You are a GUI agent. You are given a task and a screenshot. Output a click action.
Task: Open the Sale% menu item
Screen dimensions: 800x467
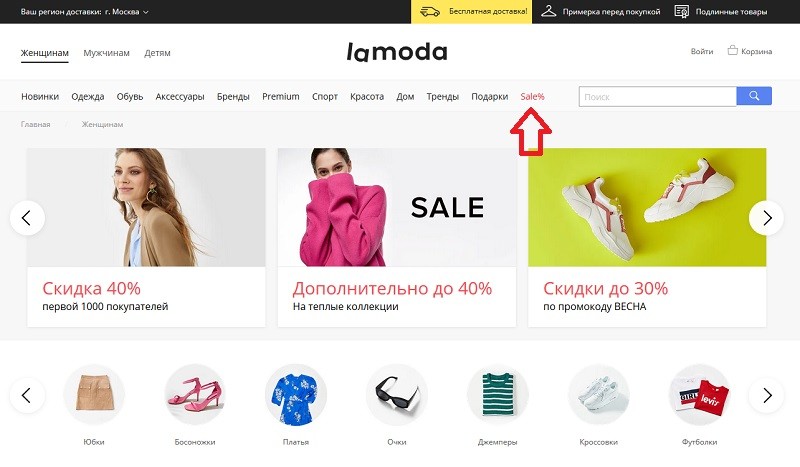pyautogui.click(x=532, y=96)
